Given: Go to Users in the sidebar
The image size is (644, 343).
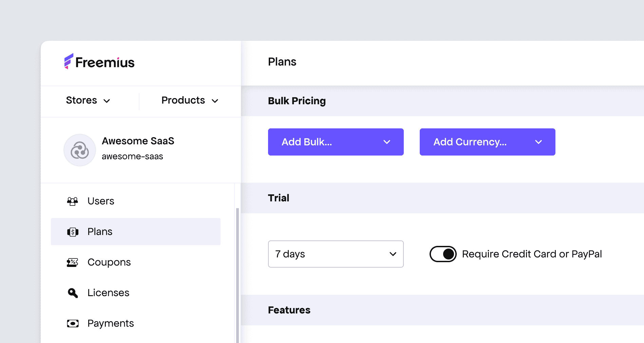Looking at the screenshot, I should (136, 201).
